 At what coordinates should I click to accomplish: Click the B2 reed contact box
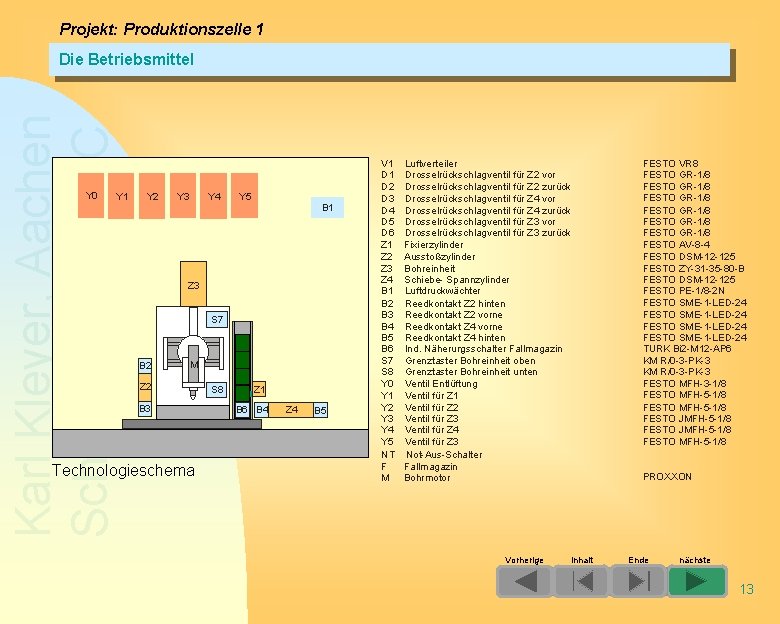tap(145, 366)
